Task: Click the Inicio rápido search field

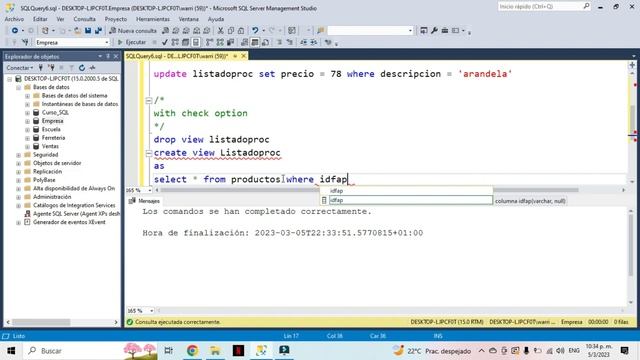Action: coord(544,7)
